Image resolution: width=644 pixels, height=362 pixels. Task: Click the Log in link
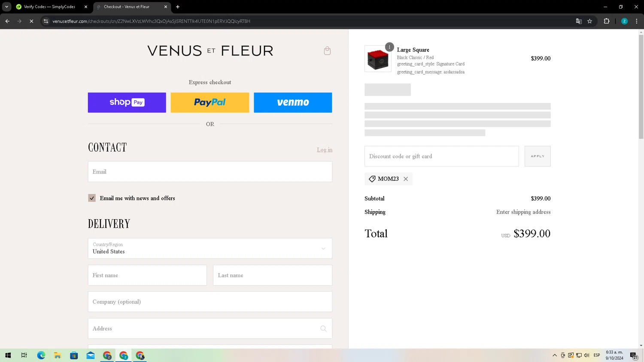coord(325,150)
